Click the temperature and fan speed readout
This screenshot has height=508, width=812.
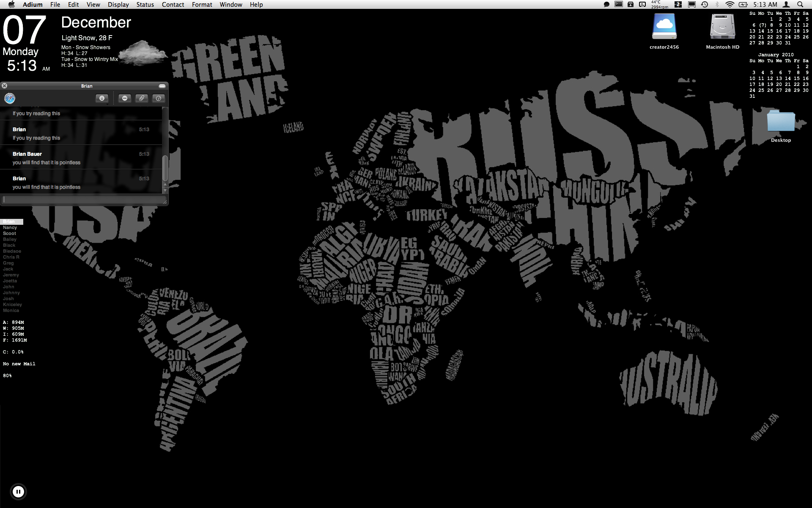click(659, 4)
